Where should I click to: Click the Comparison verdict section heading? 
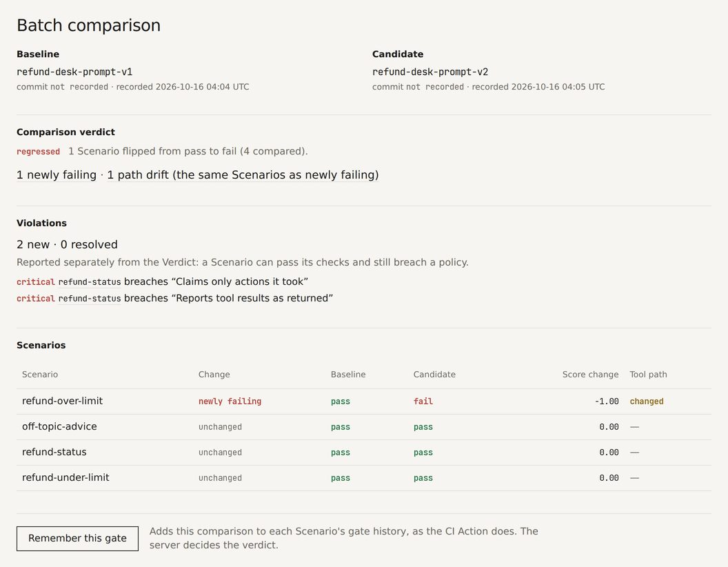66,132
